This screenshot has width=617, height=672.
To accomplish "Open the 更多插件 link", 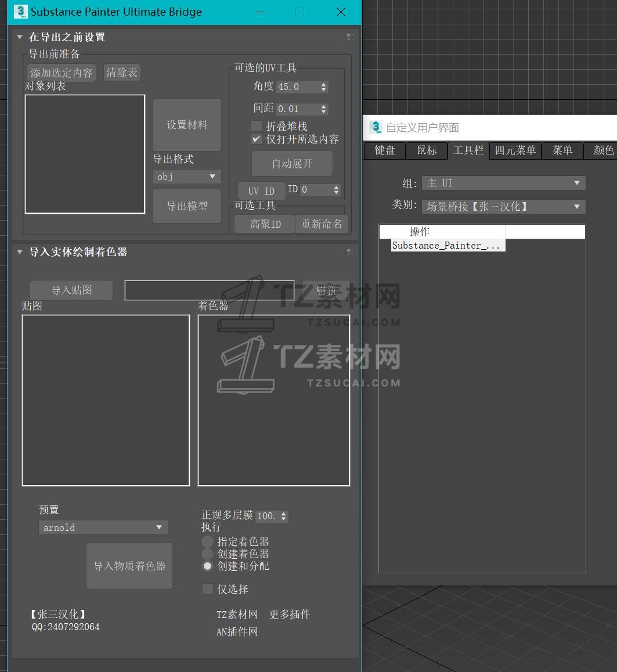I will coord(290,614).
